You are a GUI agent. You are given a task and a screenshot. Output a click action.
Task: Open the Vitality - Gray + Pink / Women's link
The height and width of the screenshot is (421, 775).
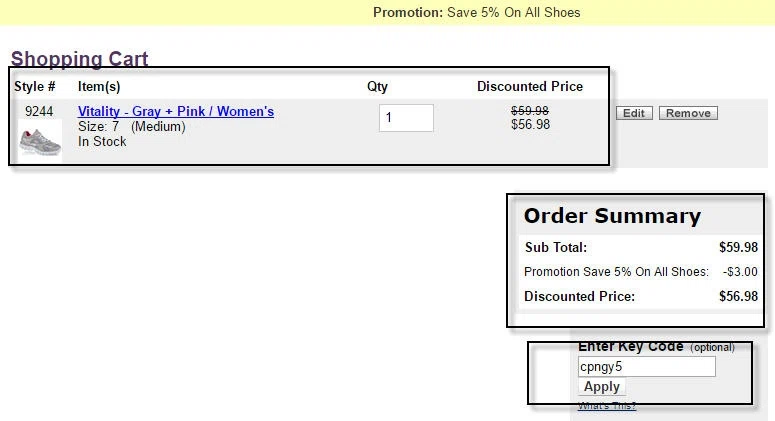(x=176, y=112)
